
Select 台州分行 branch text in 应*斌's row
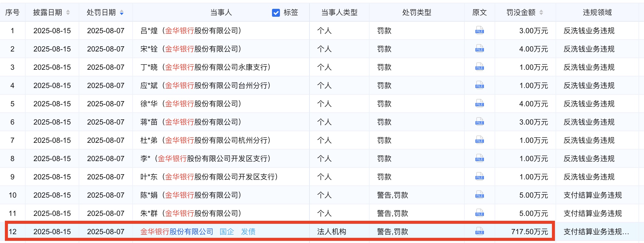point(253,86)
